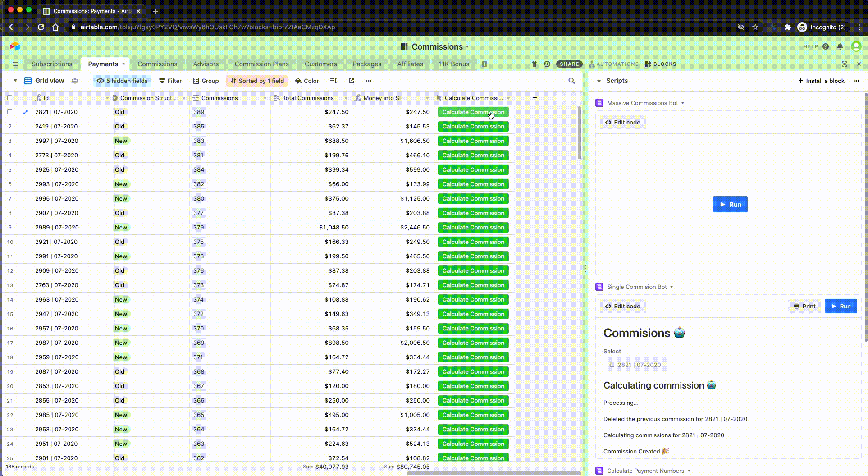The image size is (868, 476).
Task: Open Commission Struct field dropdown
Action: coord(184,98)
